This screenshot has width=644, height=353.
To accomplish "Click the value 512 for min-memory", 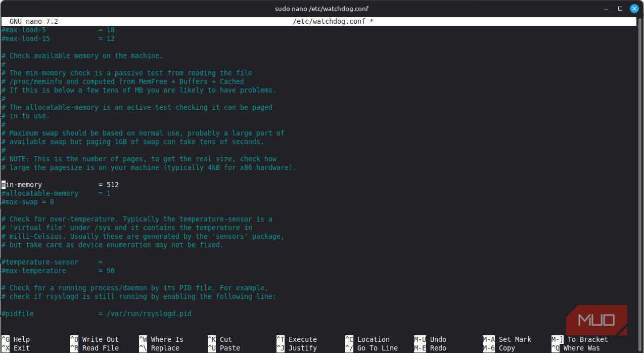I will tap(113, 185).
